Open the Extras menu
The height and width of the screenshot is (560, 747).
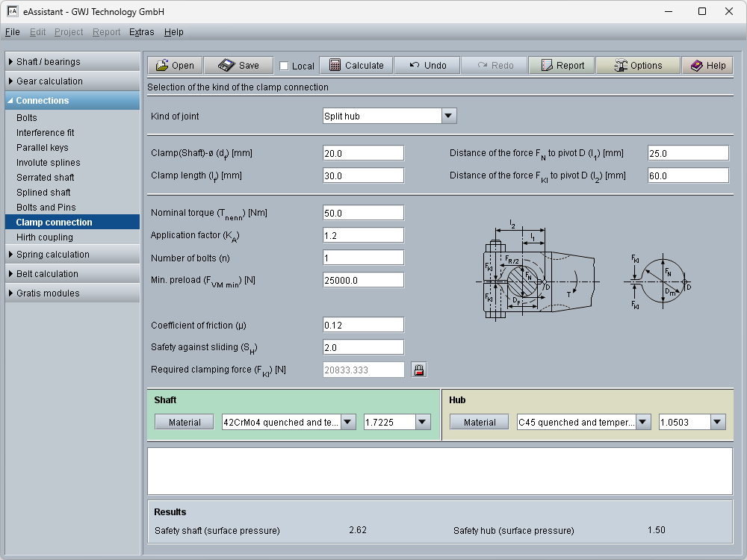click(x=141, y=32)
